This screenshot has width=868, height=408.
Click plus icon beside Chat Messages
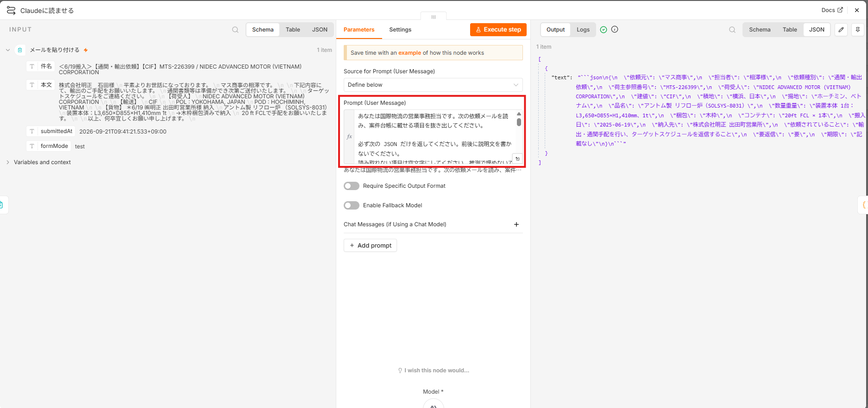(x=516, y=224)
